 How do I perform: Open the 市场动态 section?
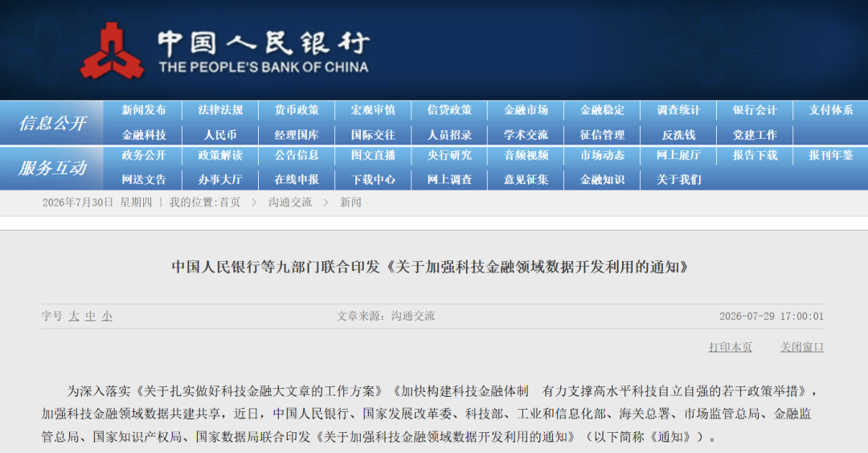coord(602,156)
